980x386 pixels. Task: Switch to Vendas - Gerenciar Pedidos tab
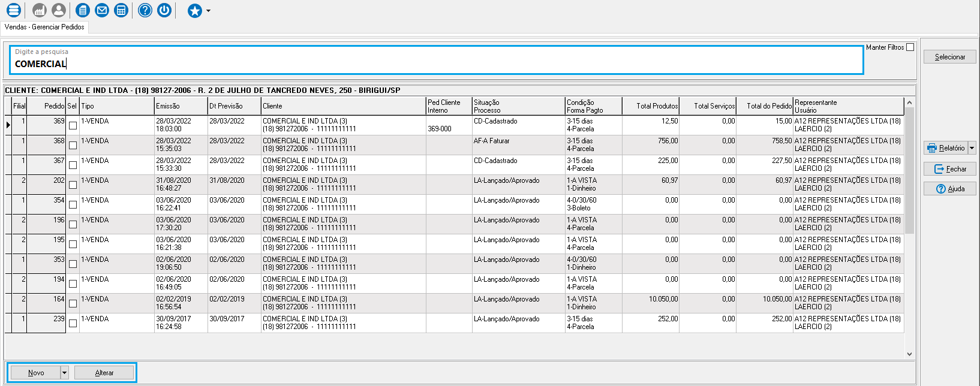point(44,27)
